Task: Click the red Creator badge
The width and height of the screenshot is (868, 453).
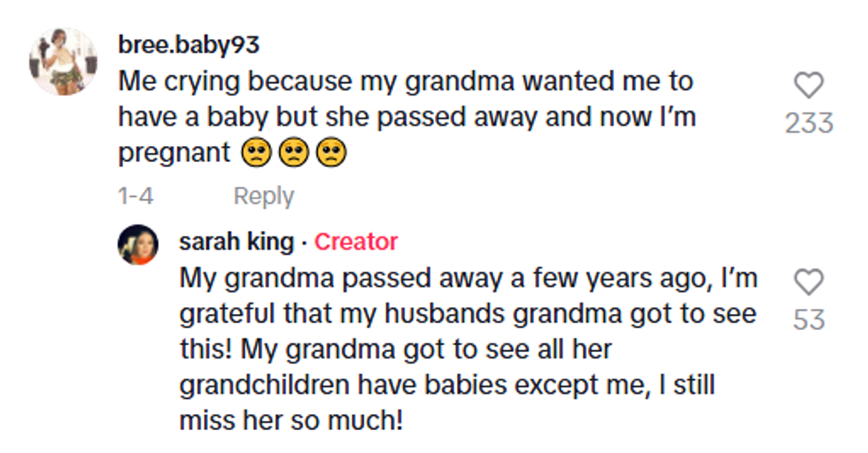Action: pyautogui.click(x=356, y=242)
